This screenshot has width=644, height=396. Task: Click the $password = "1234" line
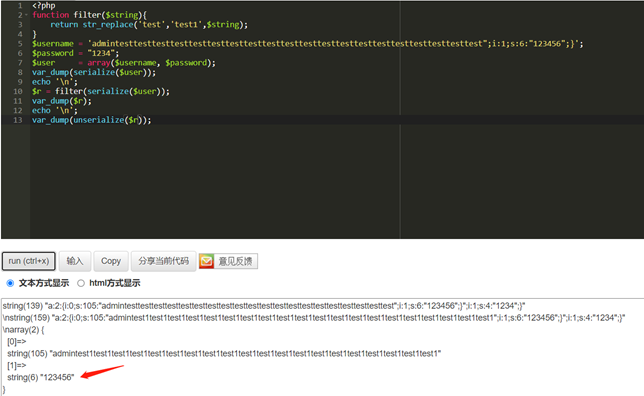(x=76, y=53)
